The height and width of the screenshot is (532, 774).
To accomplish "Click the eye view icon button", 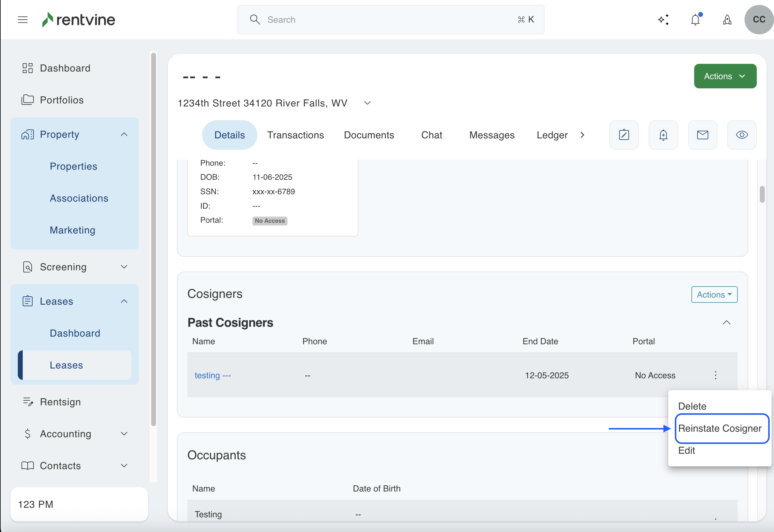I will [742, 135].
